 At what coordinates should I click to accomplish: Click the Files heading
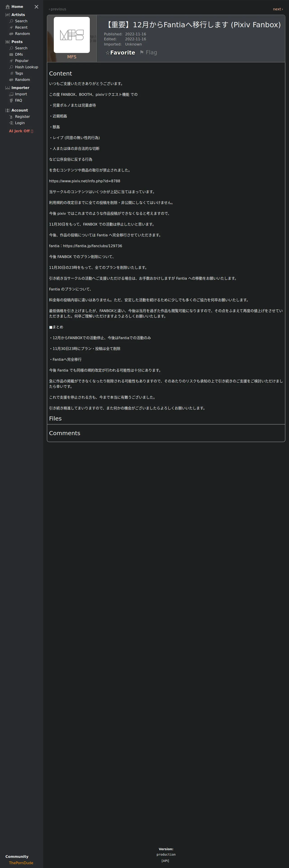(55, 418)
